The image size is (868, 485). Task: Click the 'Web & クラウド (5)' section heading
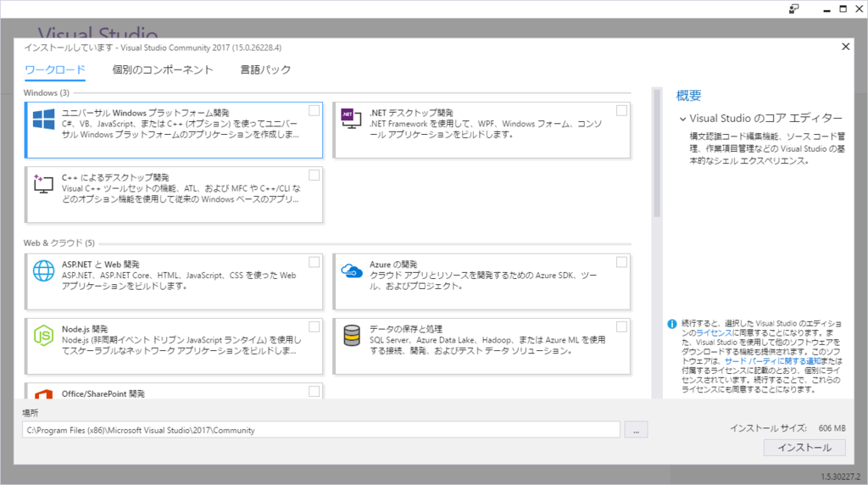pos(59,242)
